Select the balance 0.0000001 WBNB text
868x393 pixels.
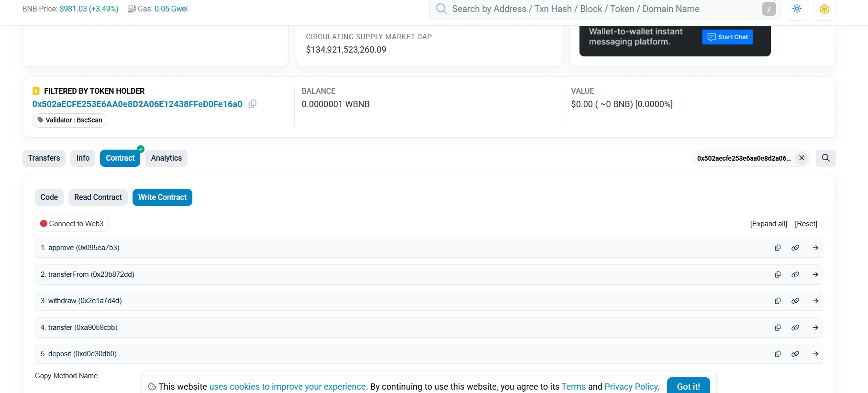(x=335, y=104)
